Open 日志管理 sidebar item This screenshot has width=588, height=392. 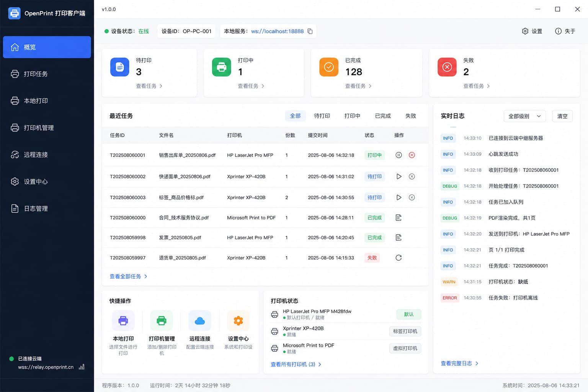point(47,208)
